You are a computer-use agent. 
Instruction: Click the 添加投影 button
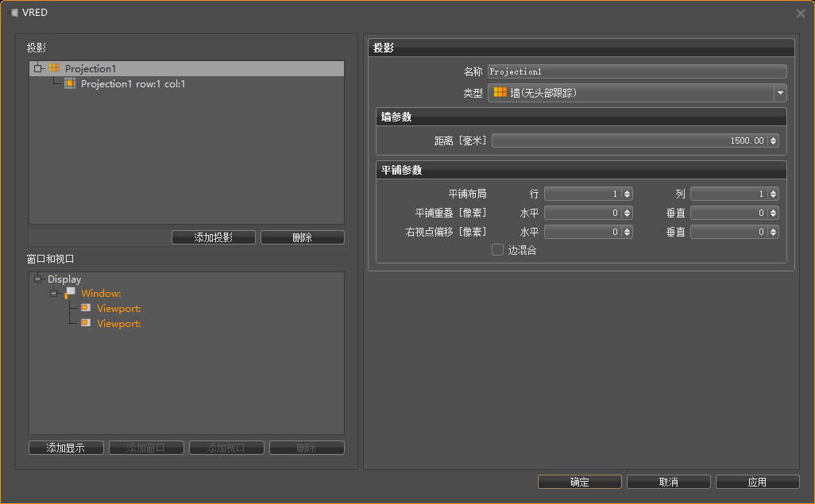[x=214, y=237]
